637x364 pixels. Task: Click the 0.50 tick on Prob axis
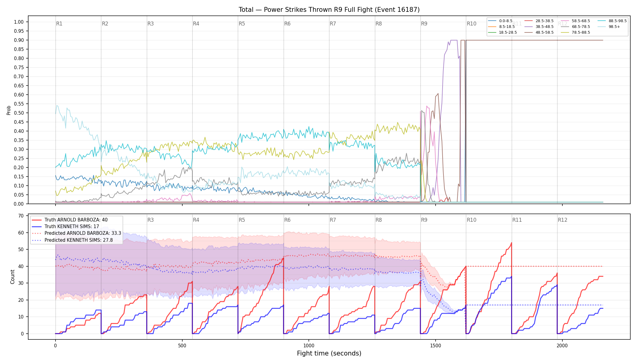[19, 113]
